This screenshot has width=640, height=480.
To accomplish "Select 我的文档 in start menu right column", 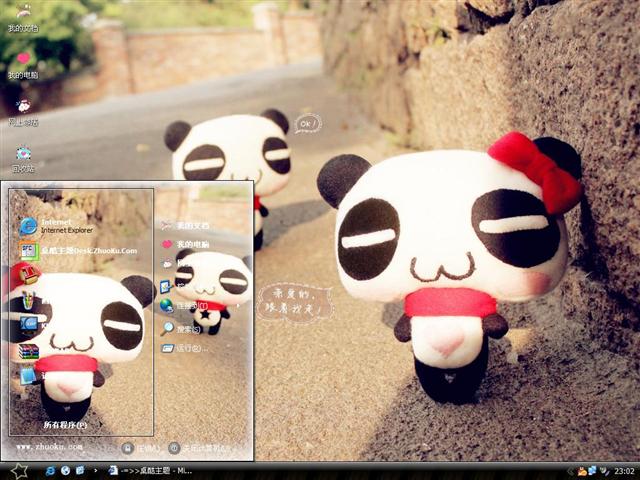I will [x=184, y=225].
